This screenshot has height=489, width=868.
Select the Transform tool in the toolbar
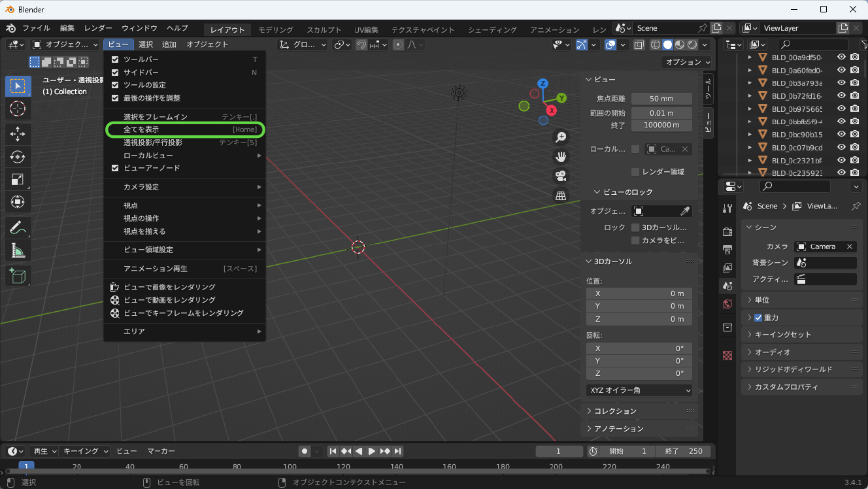[18, 201]
